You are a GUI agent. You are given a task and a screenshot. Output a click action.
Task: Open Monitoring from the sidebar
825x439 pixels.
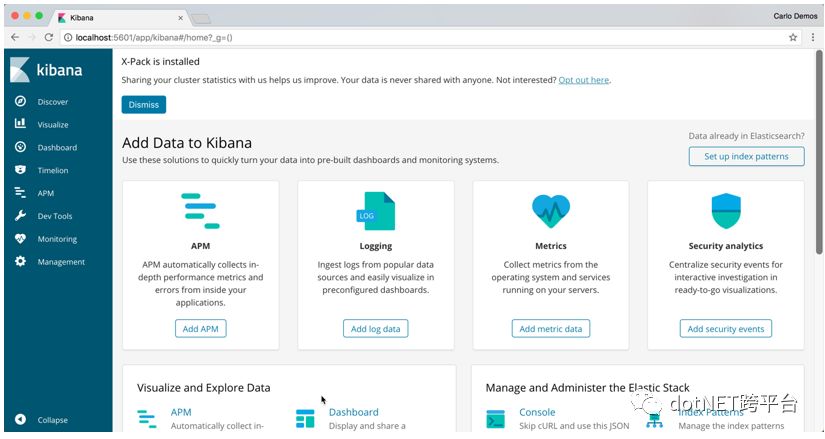(x=57, y=239)
